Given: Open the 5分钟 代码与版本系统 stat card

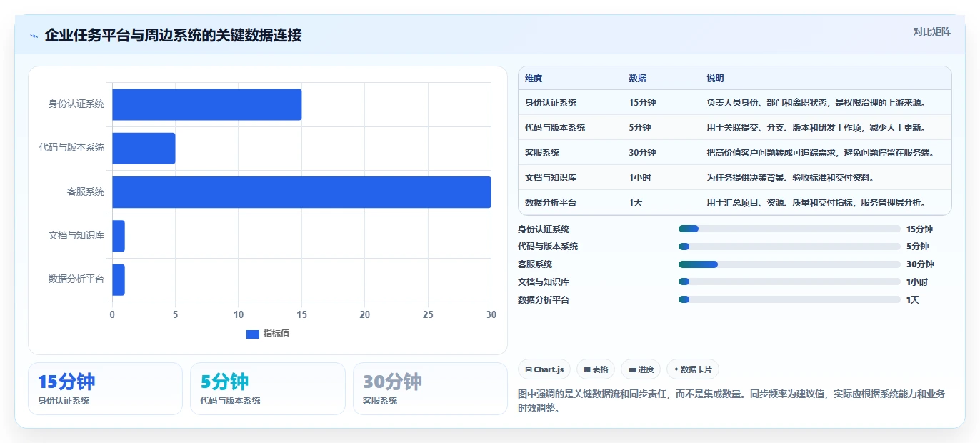Looking at the screenshot, I should click(268, 389).
